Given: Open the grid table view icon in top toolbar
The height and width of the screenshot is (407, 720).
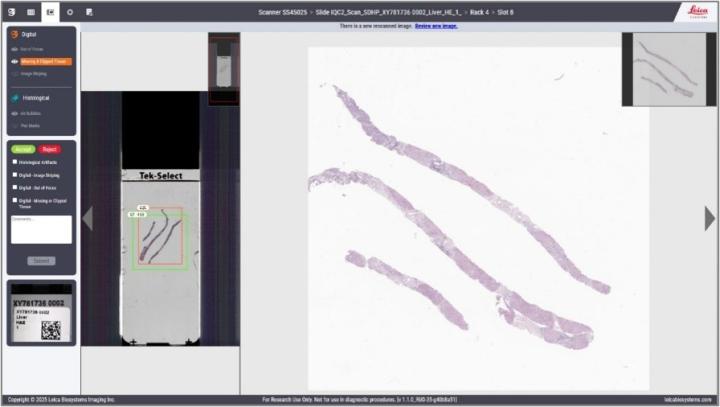Looking at the screenshot, I should pos(31,12).
